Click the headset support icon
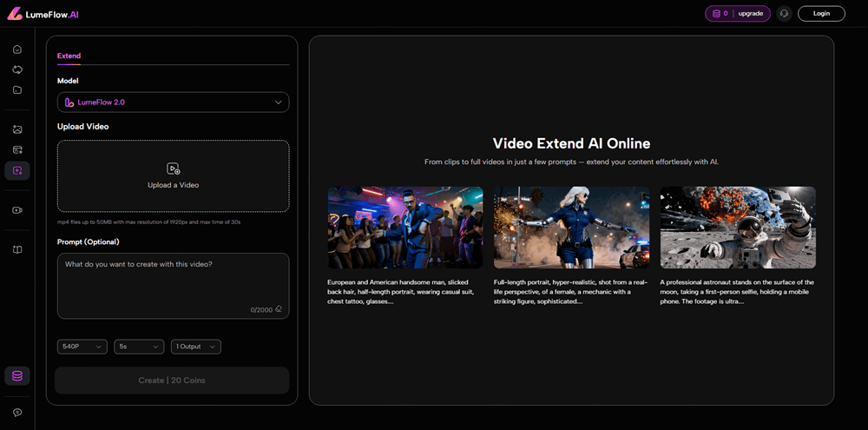 [x=785, y=14]
